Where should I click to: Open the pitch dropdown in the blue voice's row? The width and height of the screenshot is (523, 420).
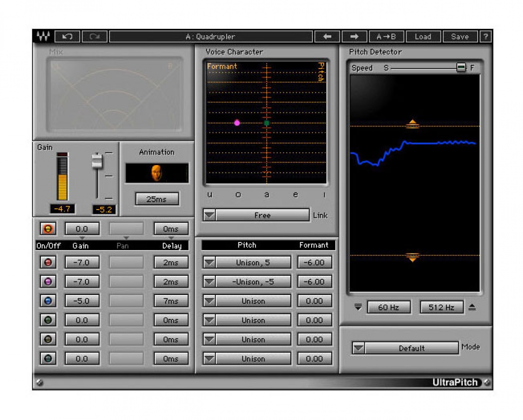pos(210,301)
